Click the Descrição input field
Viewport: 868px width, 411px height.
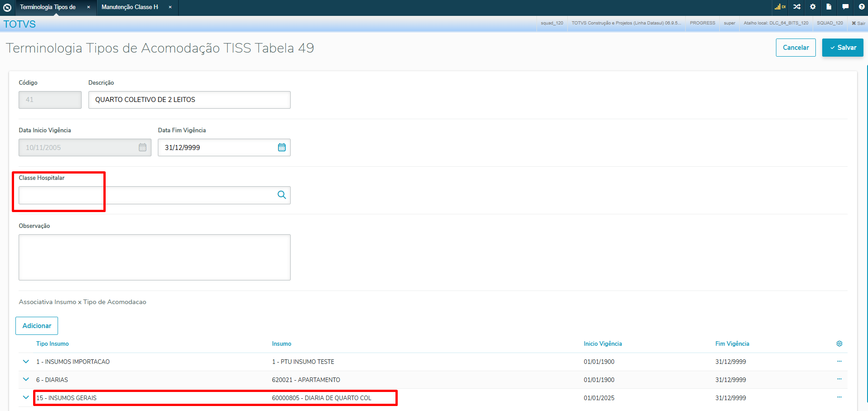[x=190, y=100]
